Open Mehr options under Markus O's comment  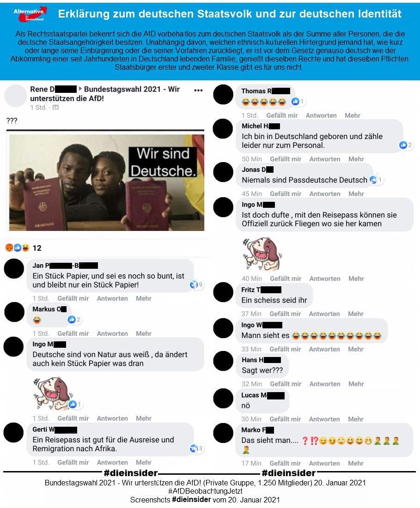(144, 333)
